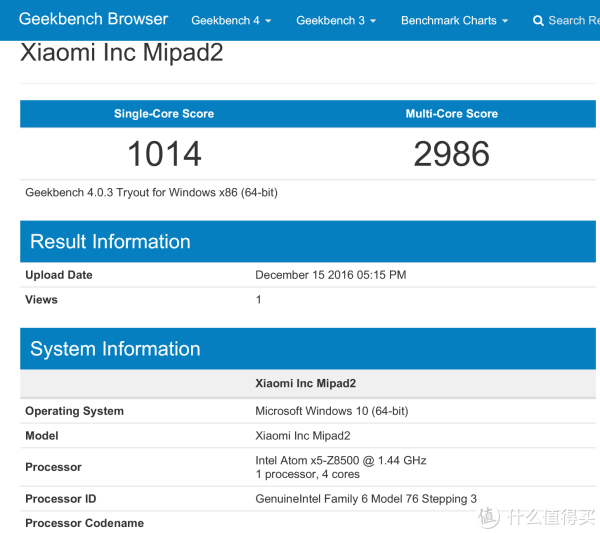Expand the Geekbench 4 dropdown menu
The width and height of the screenshot is (600, 534).
pyautogui.click(x=231, y=20)
